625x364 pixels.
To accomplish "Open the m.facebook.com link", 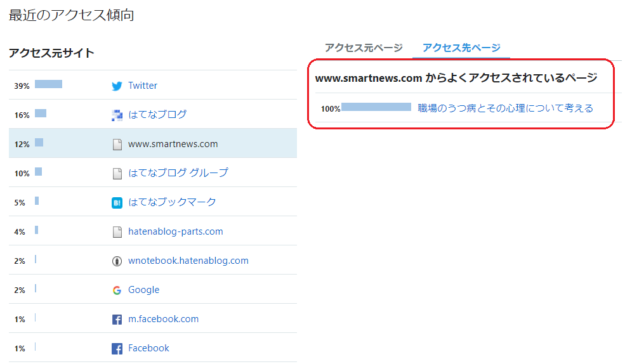I will 163,319.
